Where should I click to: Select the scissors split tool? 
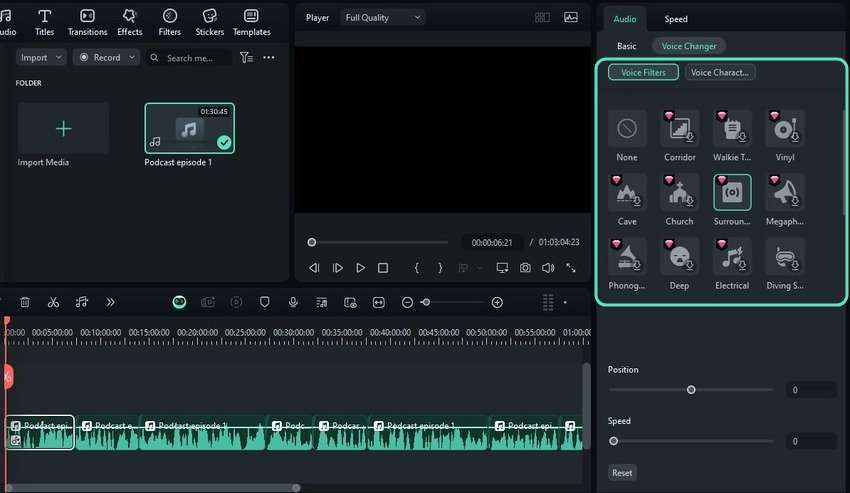(x=53, y=302)
